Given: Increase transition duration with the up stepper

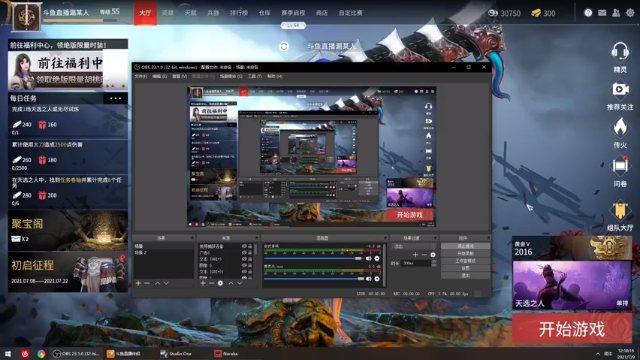Looking at the screenshot, I should pos(433,262).
